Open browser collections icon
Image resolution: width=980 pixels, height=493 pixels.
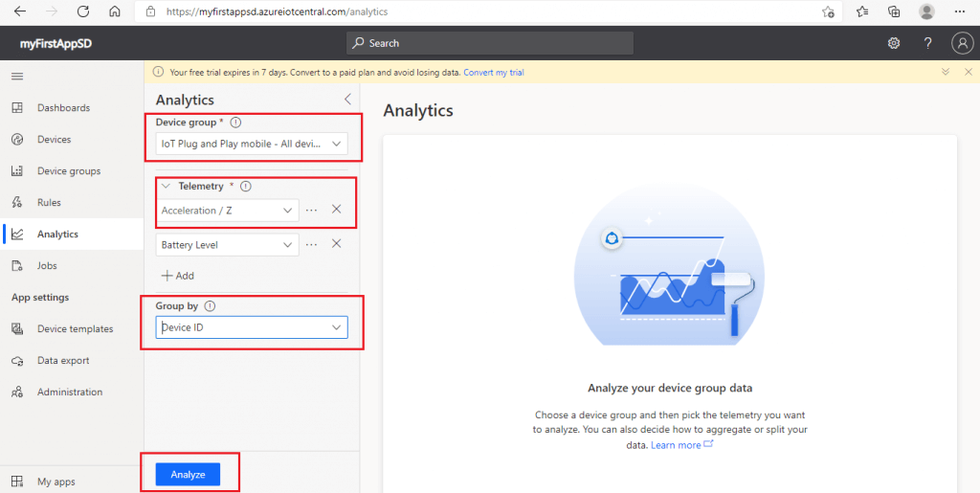[x=895, y=11]
